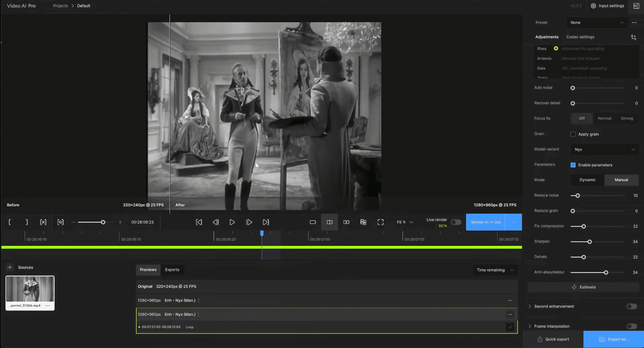
Task: Uncheck Enable parameters checkbox
Action: point(573,165)
